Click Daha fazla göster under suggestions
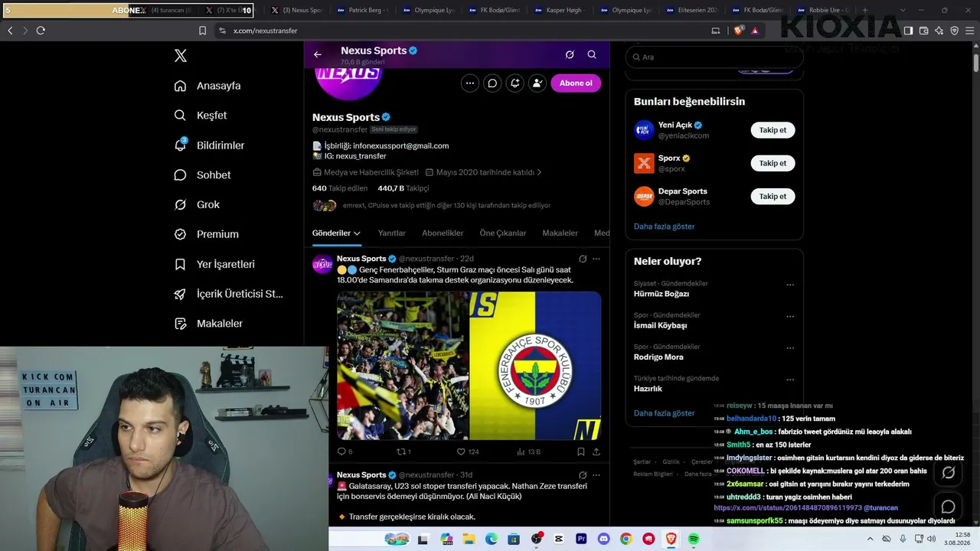 [665, 227]
